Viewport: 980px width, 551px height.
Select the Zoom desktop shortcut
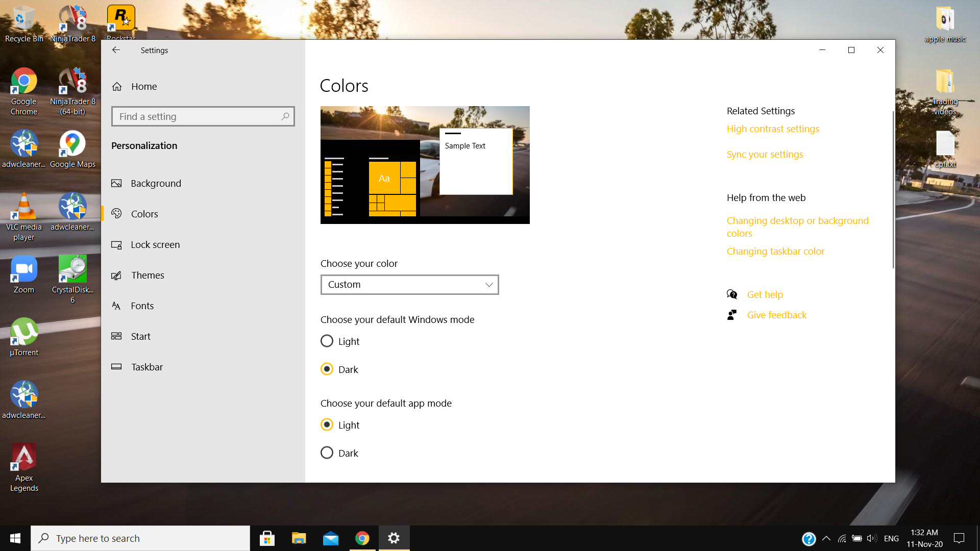[x=23, y=275]
